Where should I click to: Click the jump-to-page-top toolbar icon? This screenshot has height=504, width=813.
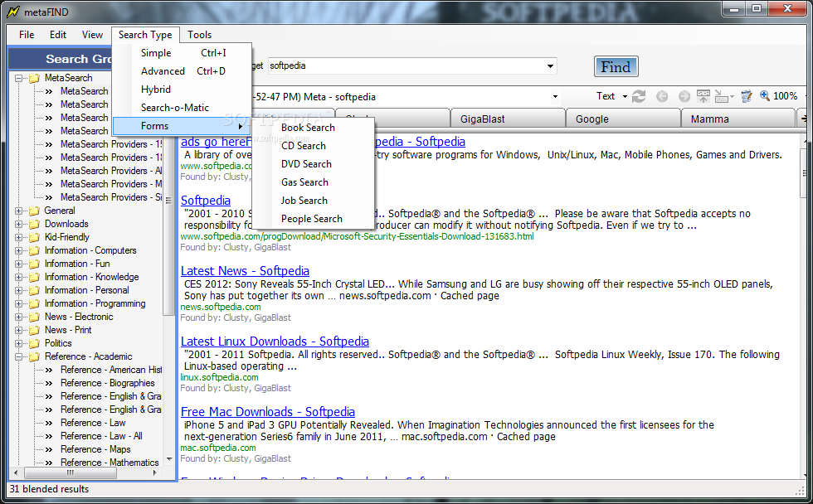703,96
